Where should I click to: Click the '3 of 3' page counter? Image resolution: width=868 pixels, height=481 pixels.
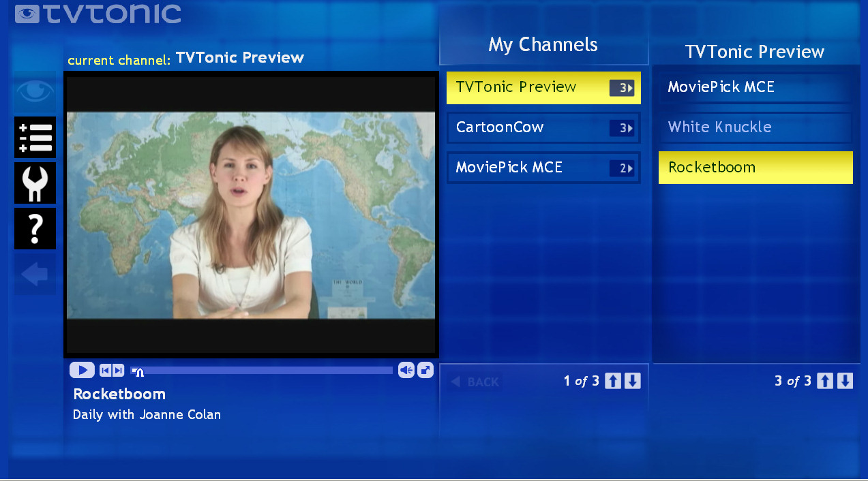tap(793, 382)
